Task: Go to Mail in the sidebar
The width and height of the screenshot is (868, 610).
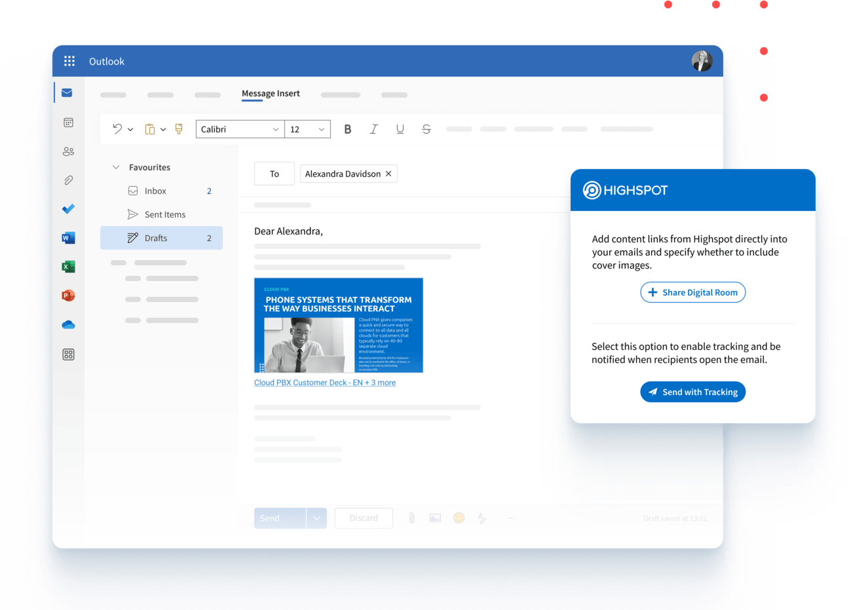Action: pyautogui.click(x=67, y=93)
